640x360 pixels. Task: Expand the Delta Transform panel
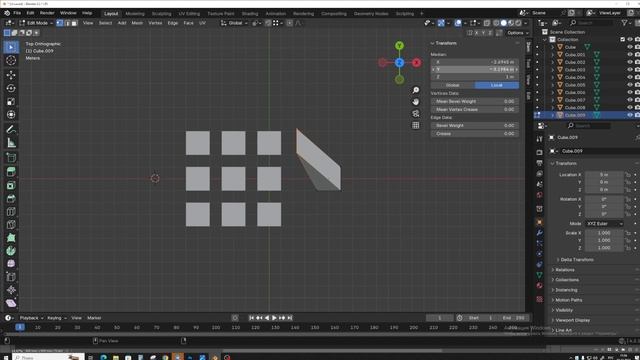pyautogui.click(x=577, y=260)
